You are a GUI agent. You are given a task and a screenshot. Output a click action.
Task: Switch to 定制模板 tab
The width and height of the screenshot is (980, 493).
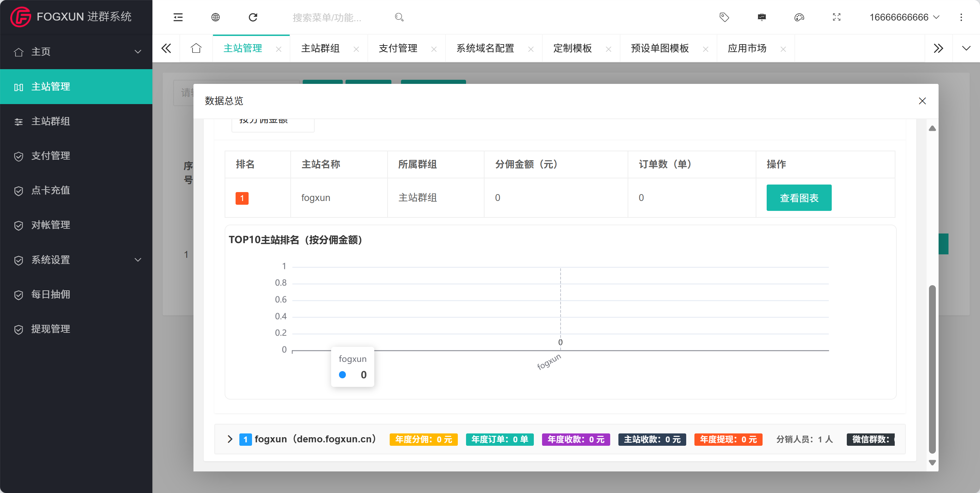pyautogui.click(x=572, y=48)
